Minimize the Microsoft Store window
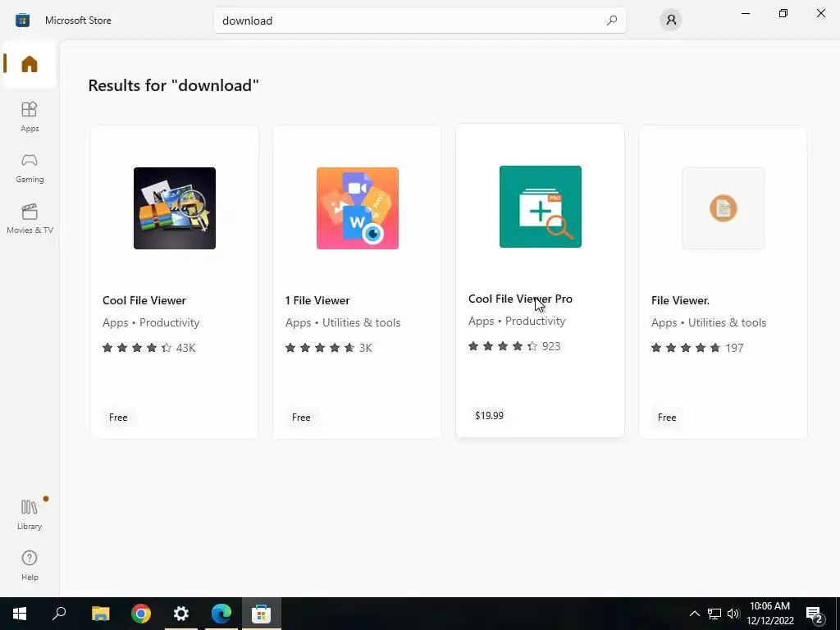The height and width of the screenshot is (630, 840). 745,13
